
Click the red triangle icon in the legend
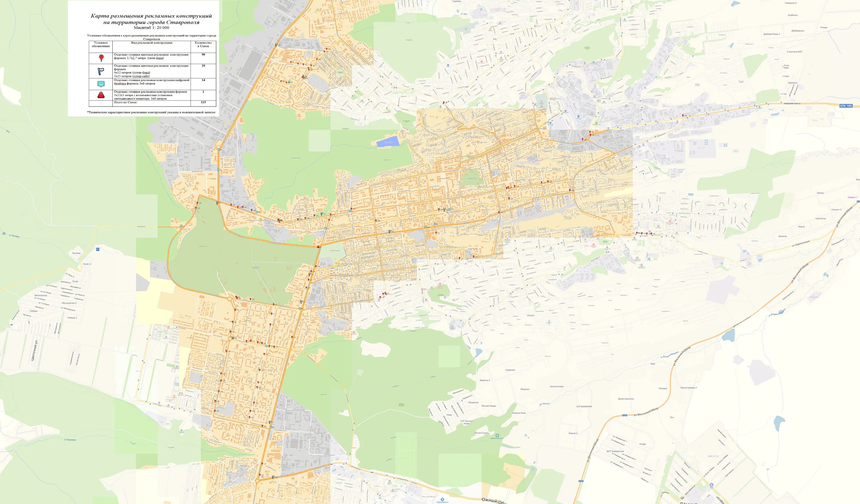(101, 95)
